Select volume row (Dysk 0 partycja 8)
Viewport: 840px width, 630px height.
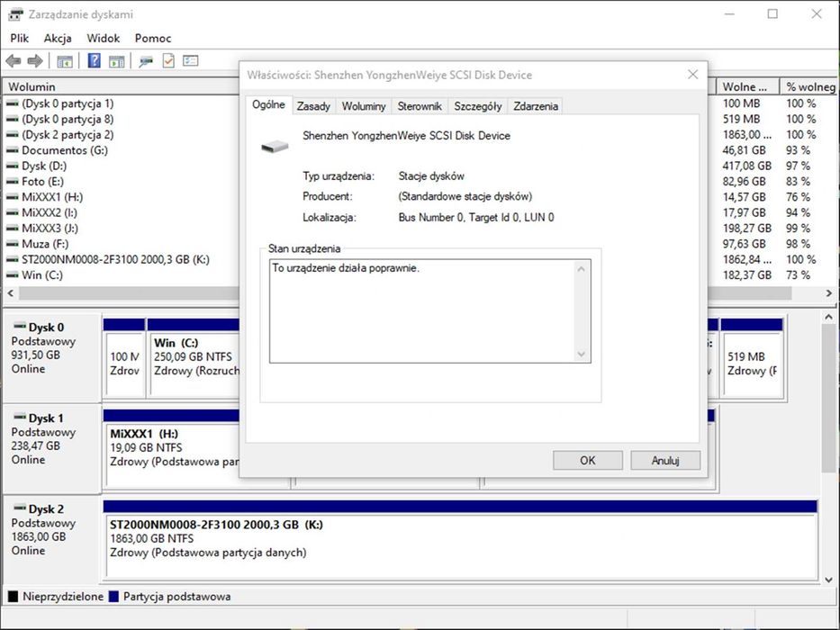[68, 119]
